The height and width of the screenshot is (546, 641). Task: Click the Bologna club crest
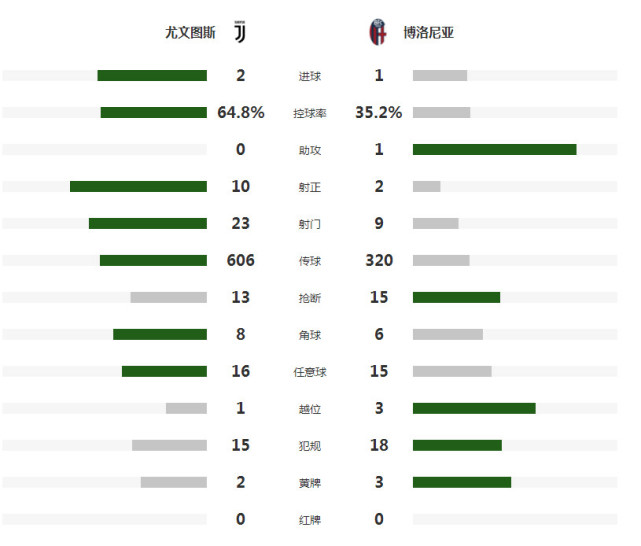tap(378, 32)
